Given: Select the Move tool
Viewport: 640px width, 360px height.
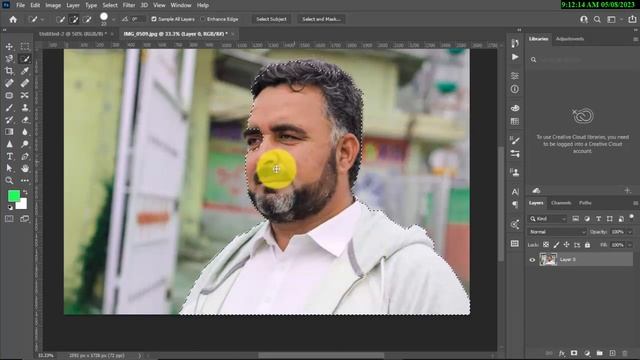Looking at the screenshot, I should coord(9,47).
